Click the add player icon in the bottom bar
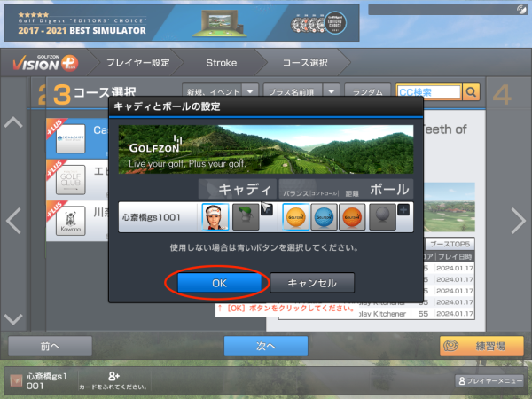 113,376
